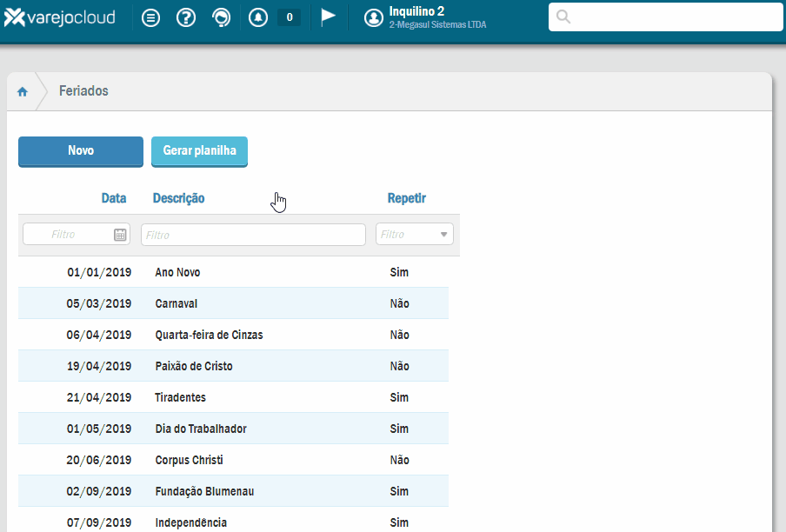786x532 pixels.
Task: Expand the Repetir filter dropdown
Action: click(x=443, y=235)
